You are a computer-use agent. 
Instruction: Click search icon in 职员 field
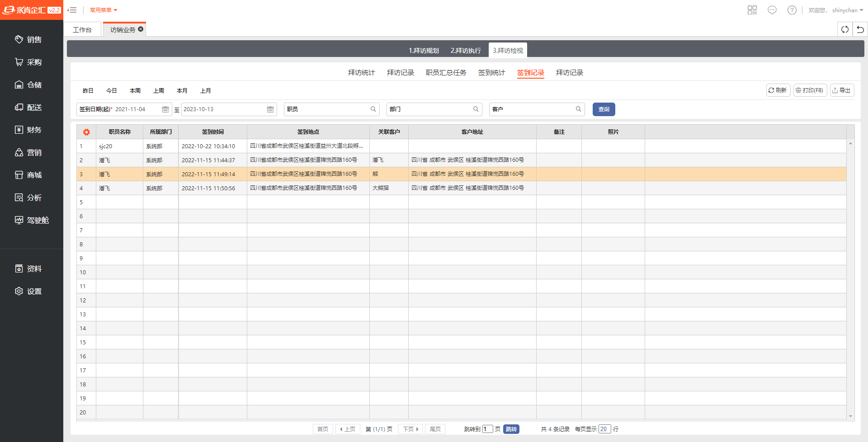(x=373, y=109)
